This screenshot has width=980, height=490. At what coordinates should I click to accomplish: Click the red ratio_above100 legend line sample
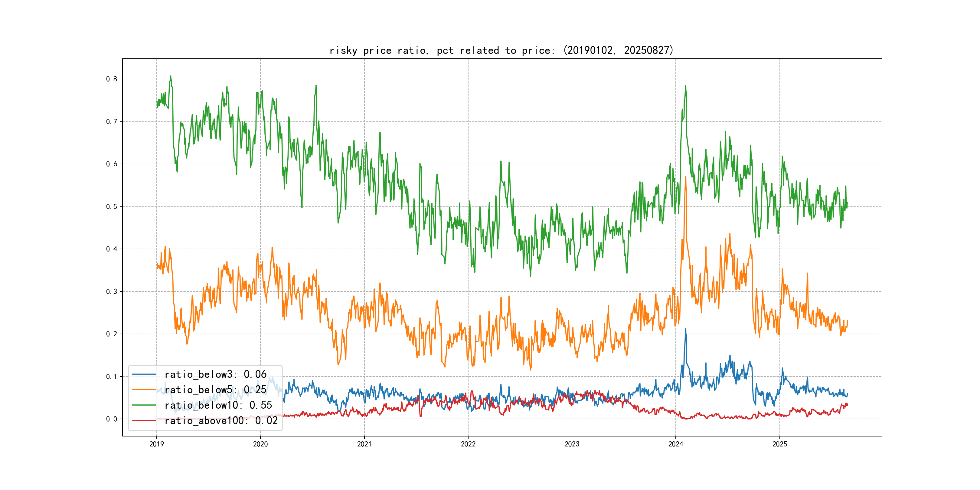(x=144, y=420)
